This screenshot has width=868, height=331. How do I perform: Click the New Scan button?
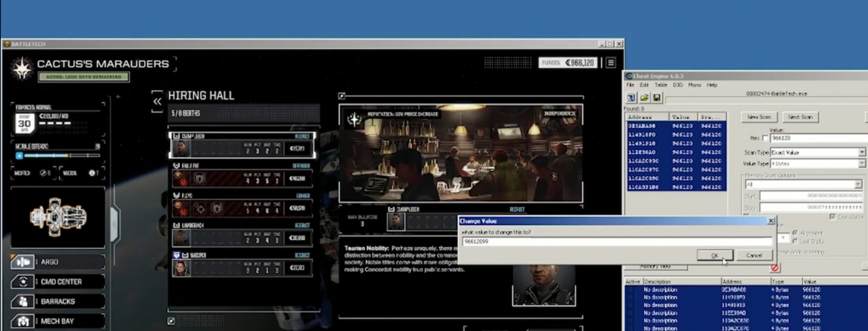click(x=759, y=117)
